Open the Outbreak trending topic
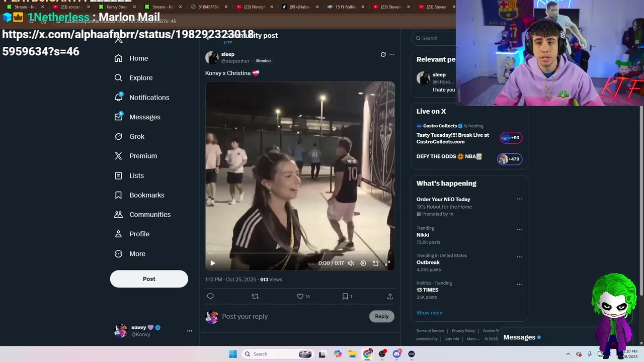The width and height of the screenshot is (644, 362). click(x=428, y=262)
